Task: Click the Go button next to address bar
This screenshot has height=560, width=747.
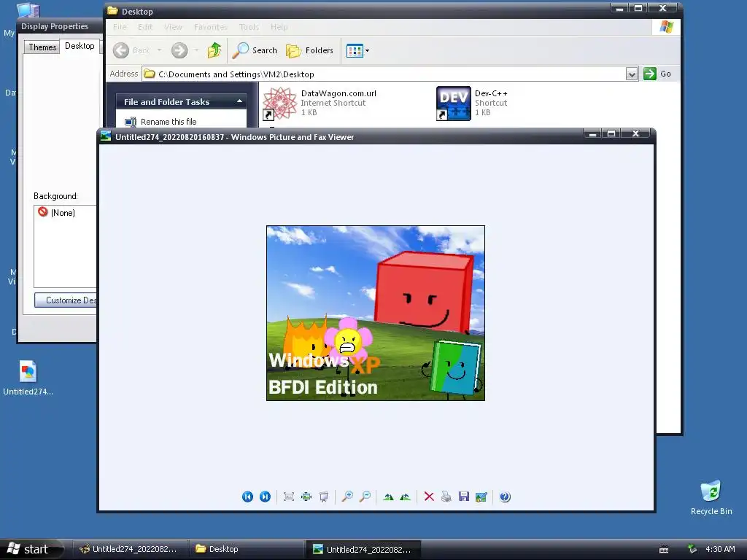Action: click(x=658, y=74)
